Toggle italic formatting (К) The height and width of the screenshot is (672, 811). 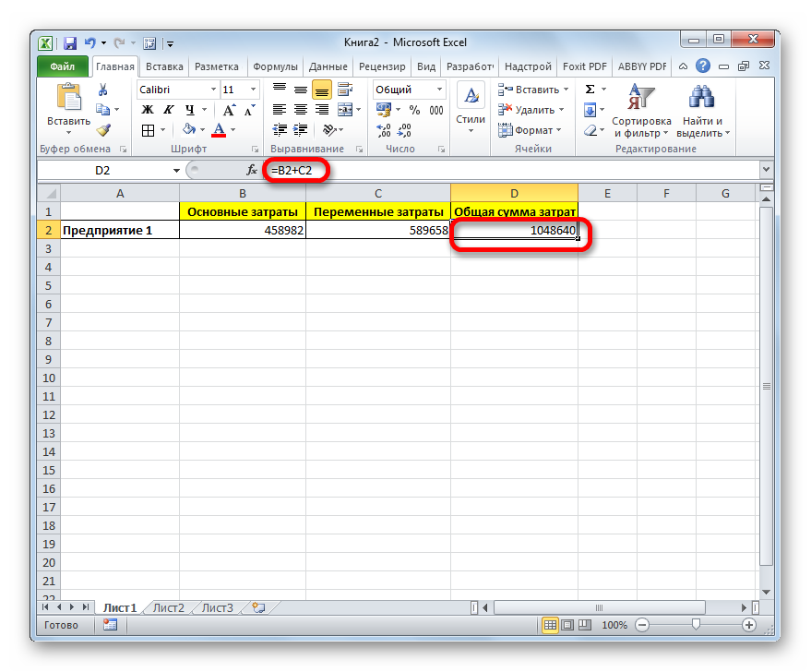[169, 110]
